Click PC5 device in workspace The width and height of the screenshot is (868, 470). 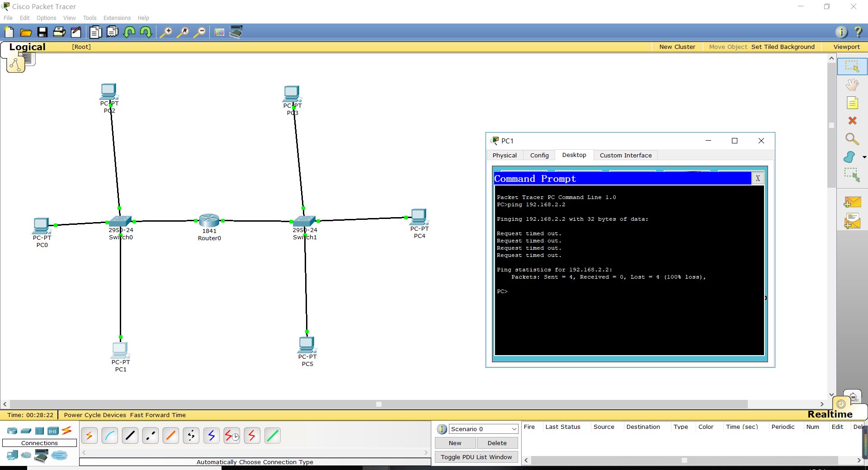(x=307, y=345)
